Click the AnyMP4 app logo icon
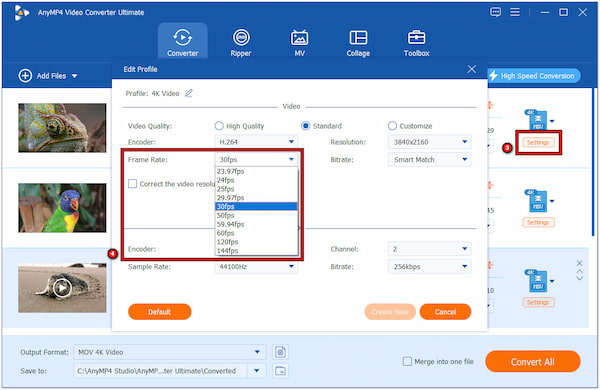This screenshot has width=600, height=390. tap(21, 13)
